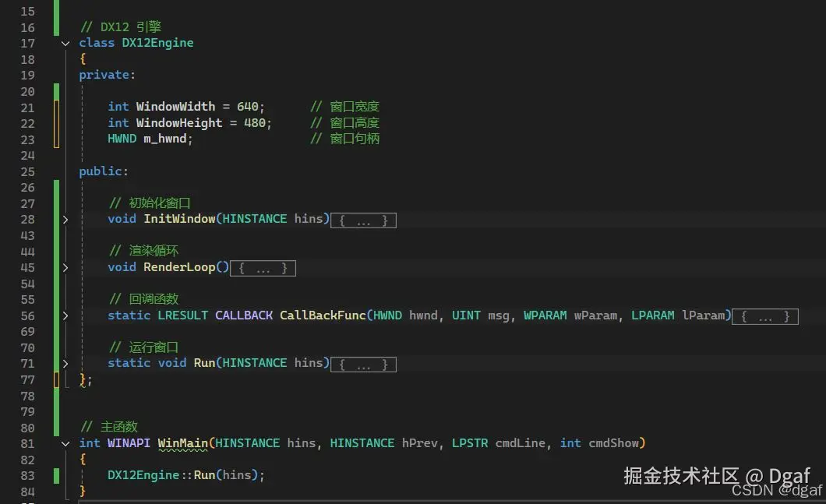Click the CallBackFunc function name

[323, 315]
